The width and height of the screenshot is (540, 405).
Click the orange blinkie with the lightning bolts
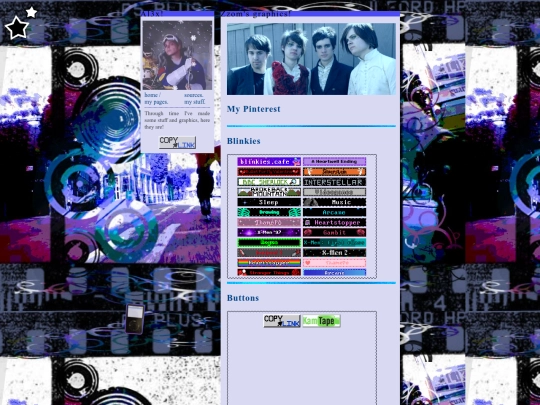[334, 172]
